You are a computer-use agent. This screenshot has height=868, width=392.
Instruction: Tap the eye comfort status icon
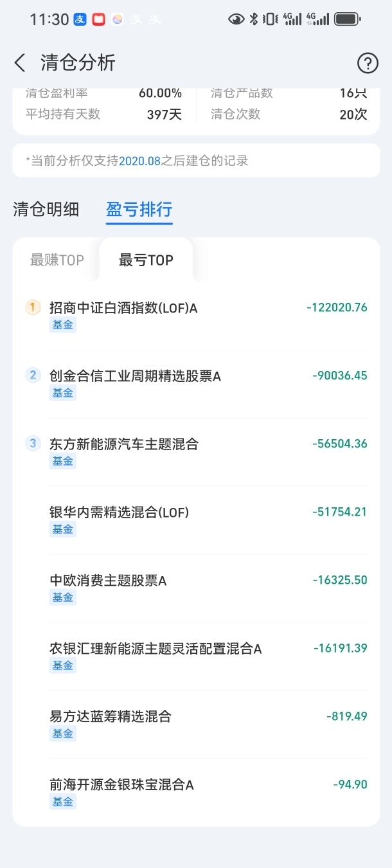(236, 19)
